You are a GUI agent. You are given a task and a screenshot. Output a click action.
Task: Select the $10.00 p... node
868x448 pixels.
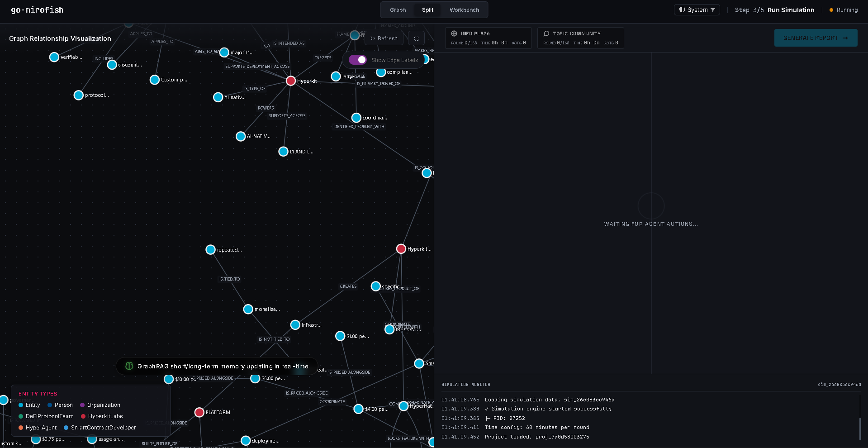pyautogui.click(x=169, y=379)
